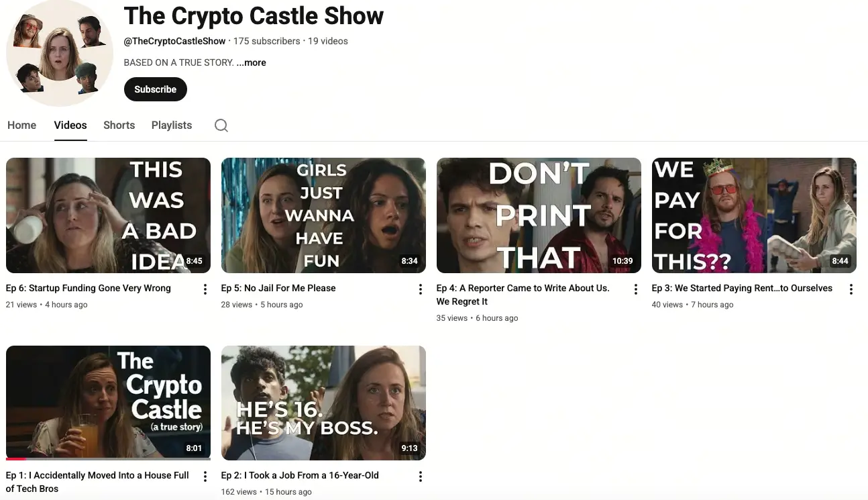Expand the channel description via ...more
Screen dimensions: 868x500
pyautogui.click(x=251, y=62)
